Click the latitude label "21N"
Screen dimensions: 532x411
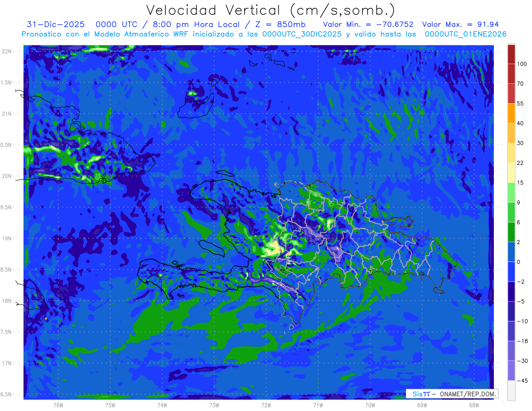click(x=7, y=114)
